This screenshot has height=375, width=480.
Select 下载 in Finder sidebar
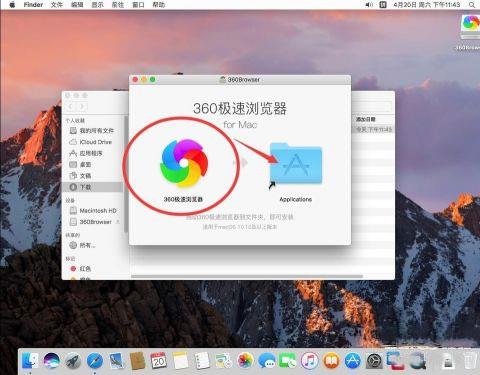click(92, 187)
